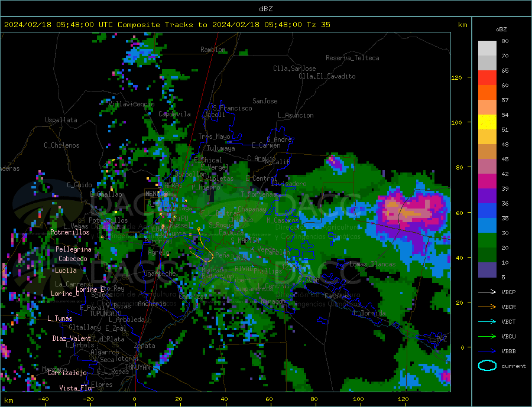Click the Reserva_Telteca map label
Image resolution: width=532 pixels, height=407 pixels.
352,58
